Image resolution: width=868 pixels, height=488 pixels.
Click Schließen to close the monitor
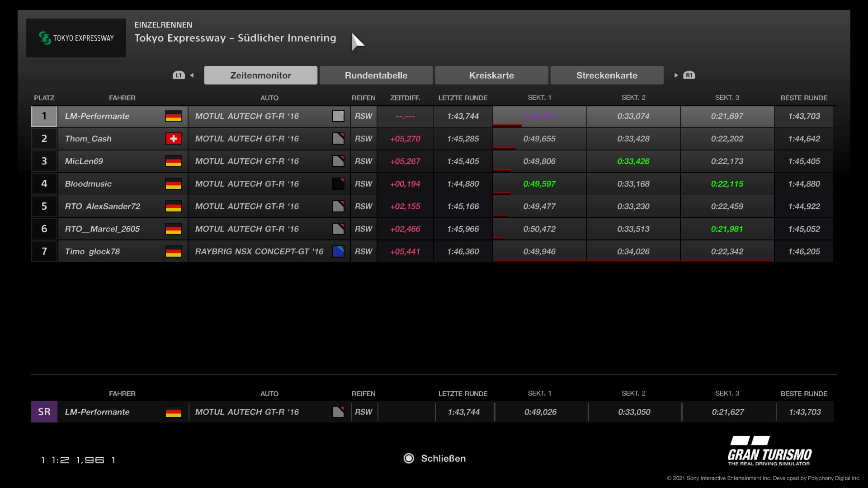pyautogui.click(x=443, y=458)
